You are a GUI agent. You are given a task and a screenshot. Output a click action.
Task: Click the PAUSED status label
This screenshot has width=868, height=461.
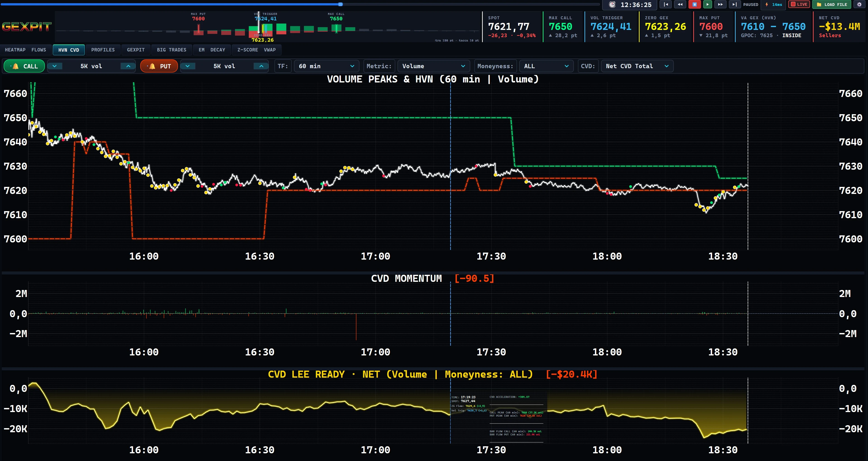coord(751,4)
